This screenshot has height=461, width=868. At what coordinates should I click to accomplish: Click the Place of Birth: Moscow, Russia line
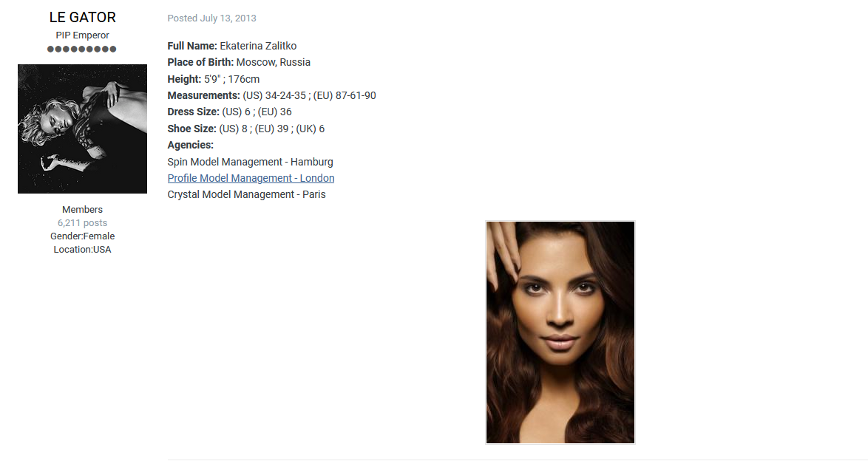point(239,63)
